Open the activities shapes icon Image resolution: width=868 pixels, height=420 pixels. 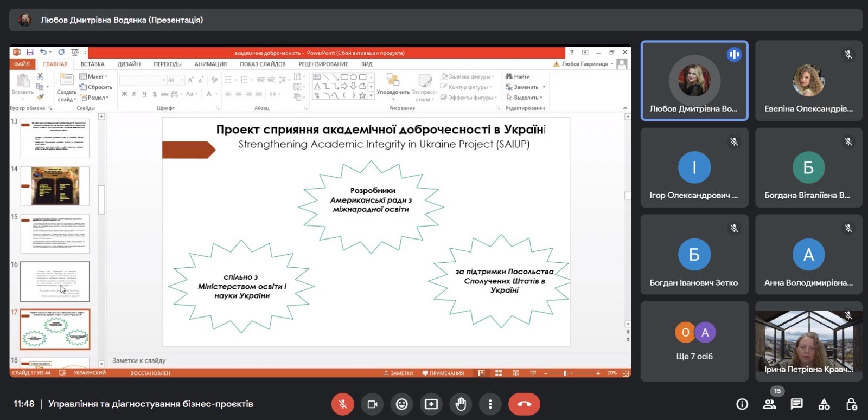point(824,404)
